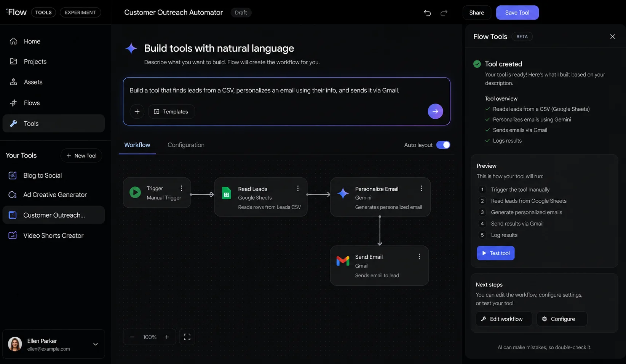The height and width of the screenshot is (364, 626).
Task: Click the Home icon in sidebar
Action: [x=13, y=41]
